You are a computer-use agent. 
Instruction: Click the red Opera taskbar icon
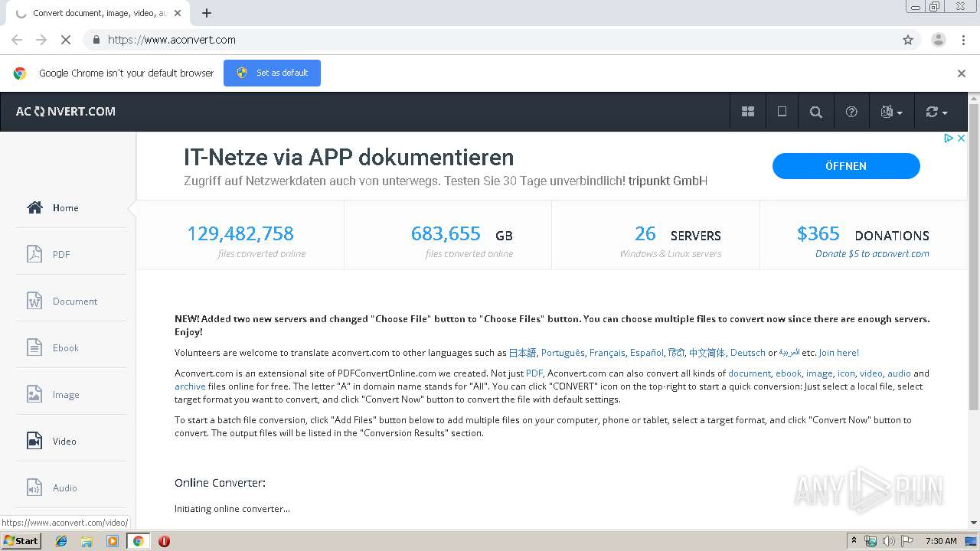[x=163, y=541]
